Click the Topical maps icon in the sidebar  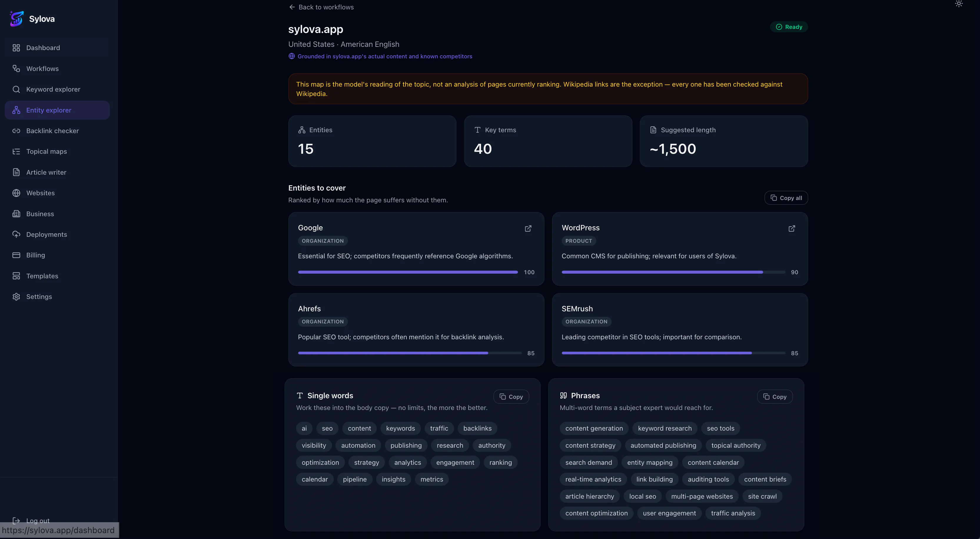[16, 151]
